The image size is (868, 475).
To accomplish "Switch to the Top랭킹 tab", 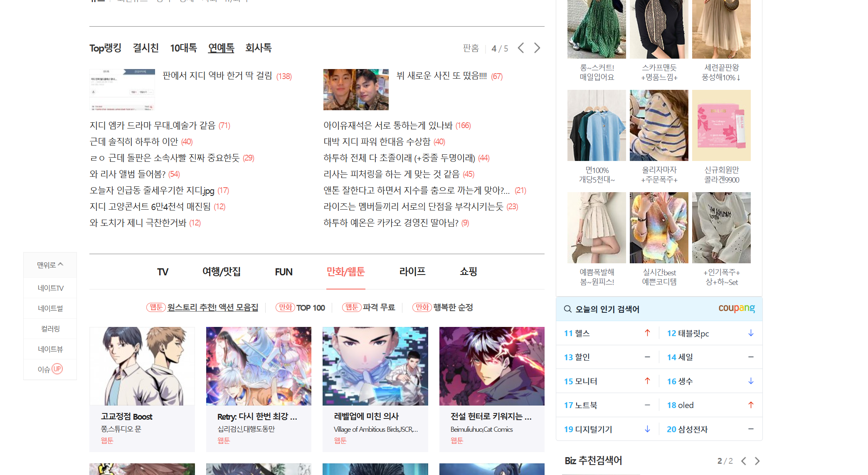I will click(x=105, y=48).
